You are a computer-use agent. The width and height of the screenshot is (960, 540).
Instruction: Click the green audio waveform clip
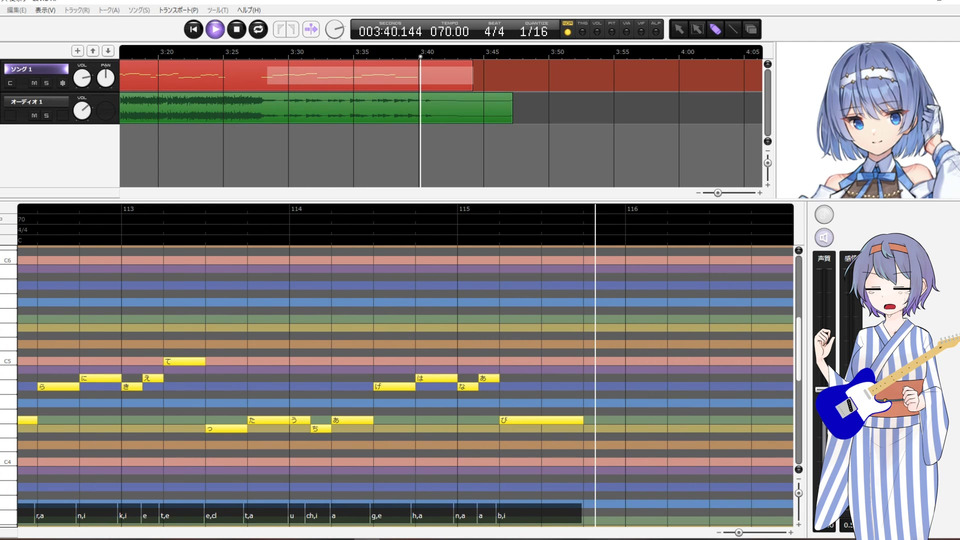316,108
